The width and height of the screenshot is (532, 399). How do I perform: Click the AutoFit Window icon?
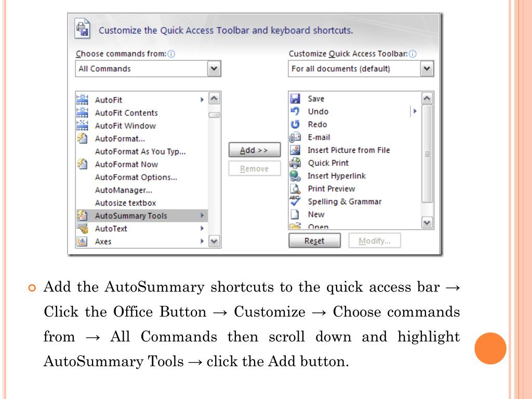pyautogui.click(x=82, y=126)
